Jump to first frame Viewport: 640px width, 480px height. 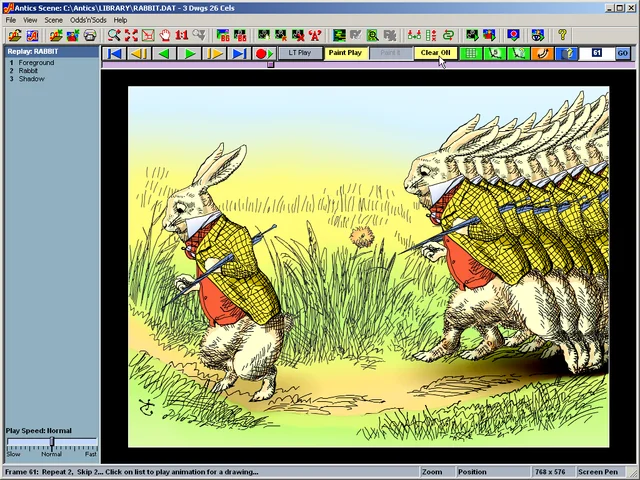(114, 53)
